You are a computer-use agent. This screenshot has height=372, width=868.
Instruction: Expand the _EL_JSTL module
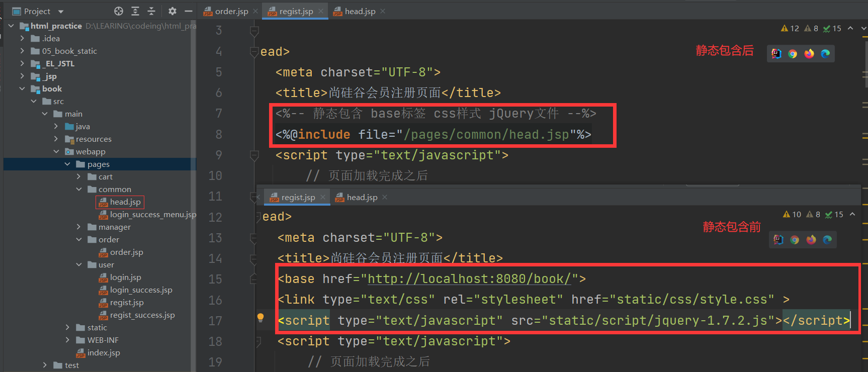coord(22,63)
